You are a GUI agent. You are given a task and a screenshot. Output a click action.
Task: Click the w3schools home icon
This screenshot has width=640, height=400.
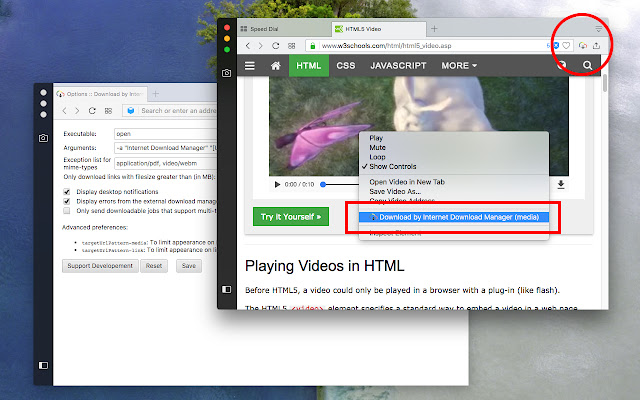276,66
